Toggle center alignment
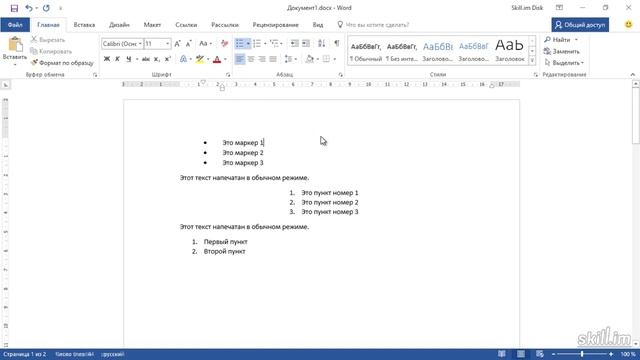 click(x=251, y=59)
